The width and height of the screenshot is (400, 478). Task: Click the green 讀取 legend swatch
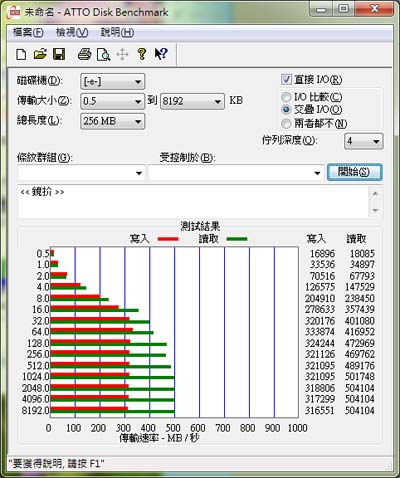(x=237, y=239)
